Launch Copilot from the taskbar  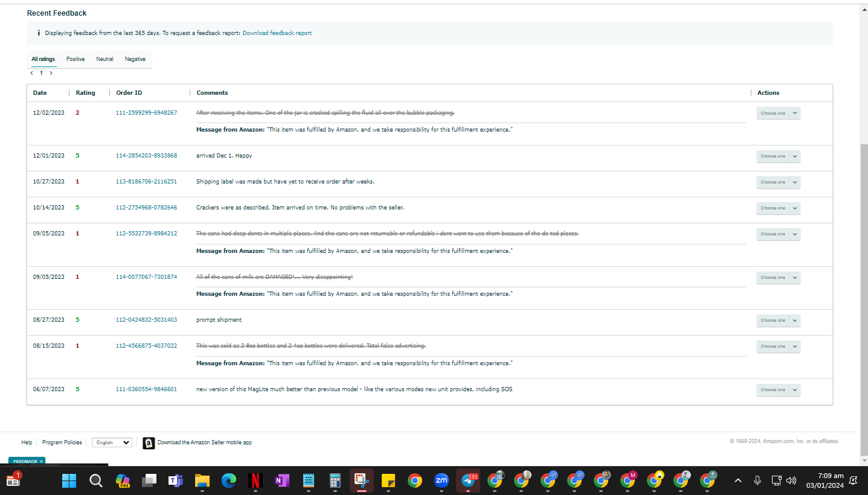coord(123,481)
